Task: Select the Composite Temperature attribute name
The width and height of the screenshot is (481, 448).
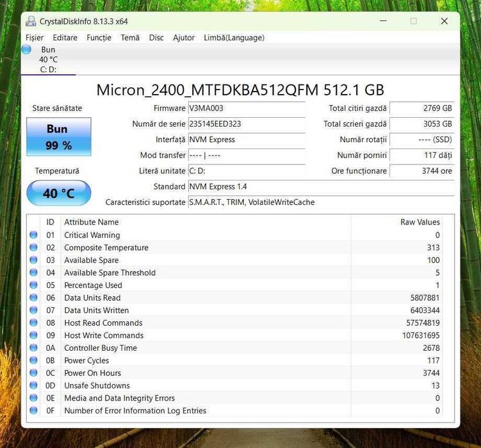Action: (106, 248)
